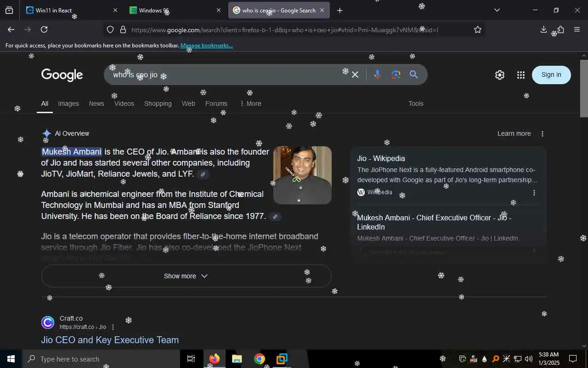Open Firefox View icon in tab bar
Screen dimensions: 588x368
pyautogui.click(x=9, y=10)
